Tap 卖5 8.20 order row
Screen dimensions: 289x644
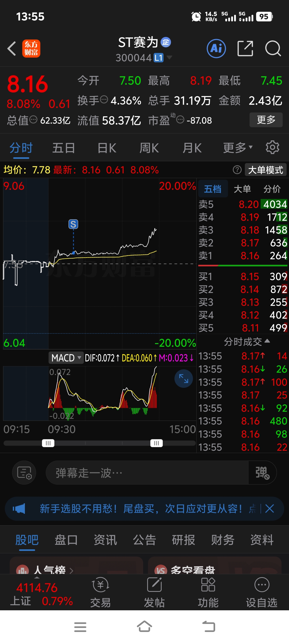pyautogui.click(x=243, y=204)
